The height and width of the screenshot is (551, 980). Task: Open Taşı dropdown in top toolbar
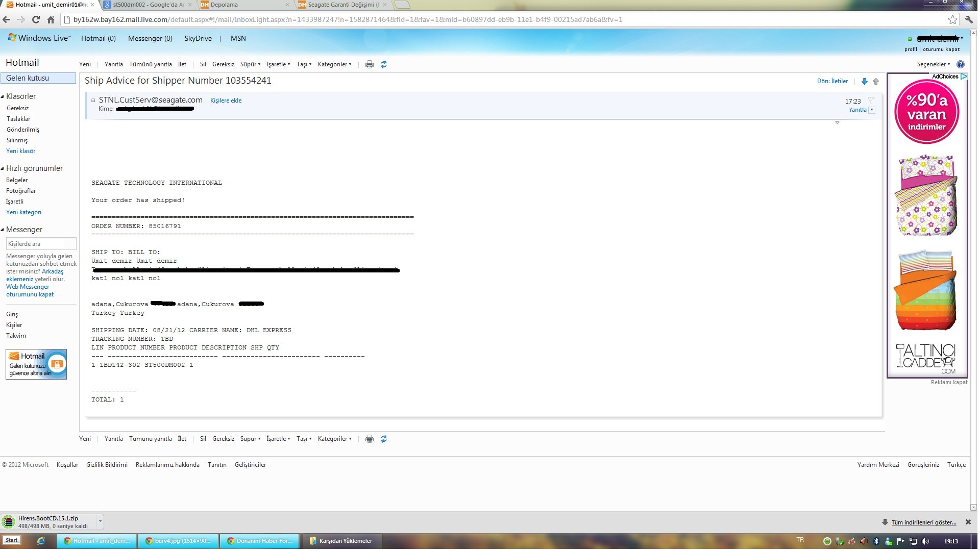tap(305, 65)
